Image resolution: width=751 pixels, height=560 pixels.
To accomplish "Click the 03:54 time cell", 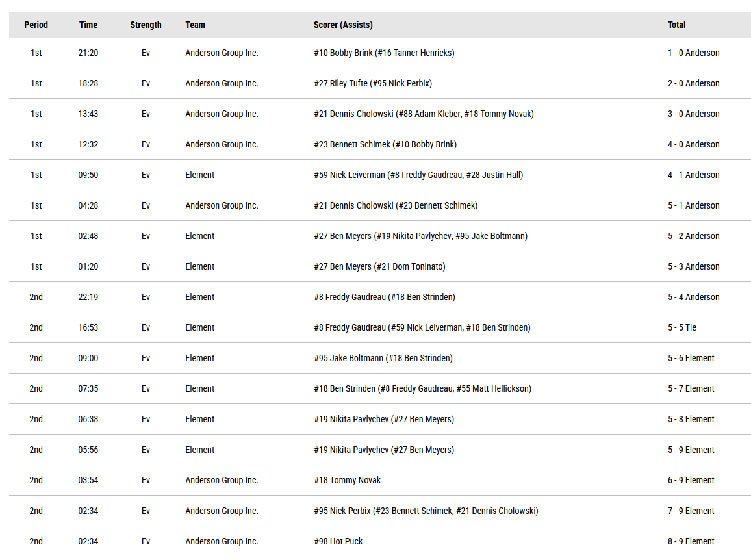I will tap(88, 481).
